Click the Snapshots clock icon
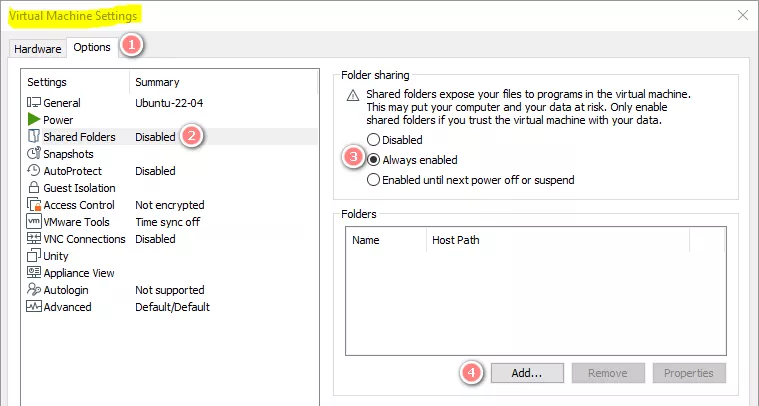The image size is (759, 406). [34, 153]
